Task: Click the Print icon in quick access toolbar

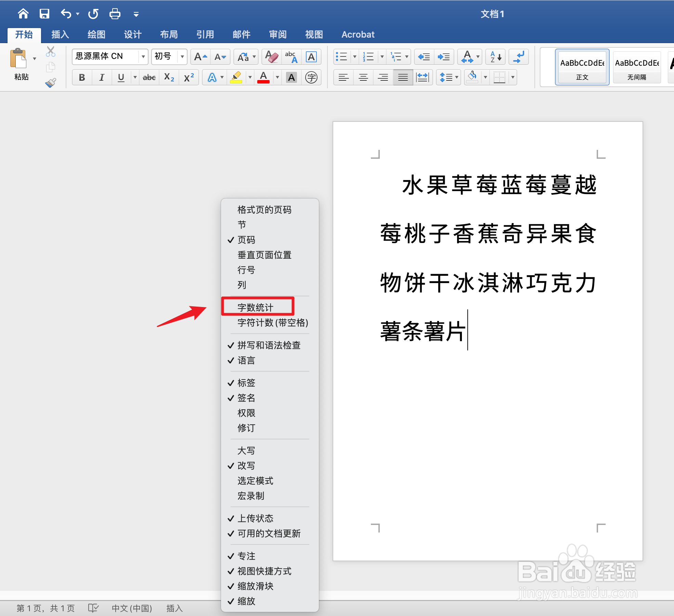Action: click(x=115, y=14)
